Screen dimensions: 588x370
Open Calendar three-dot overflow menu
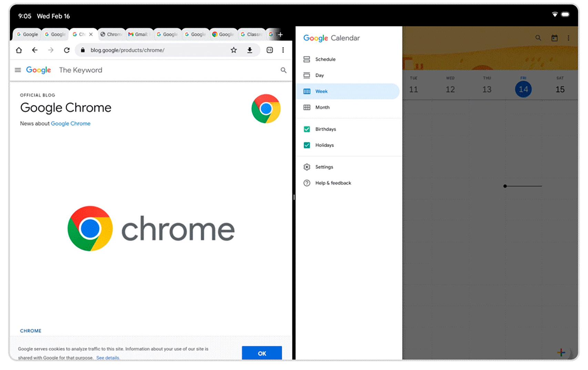[568, 38]
